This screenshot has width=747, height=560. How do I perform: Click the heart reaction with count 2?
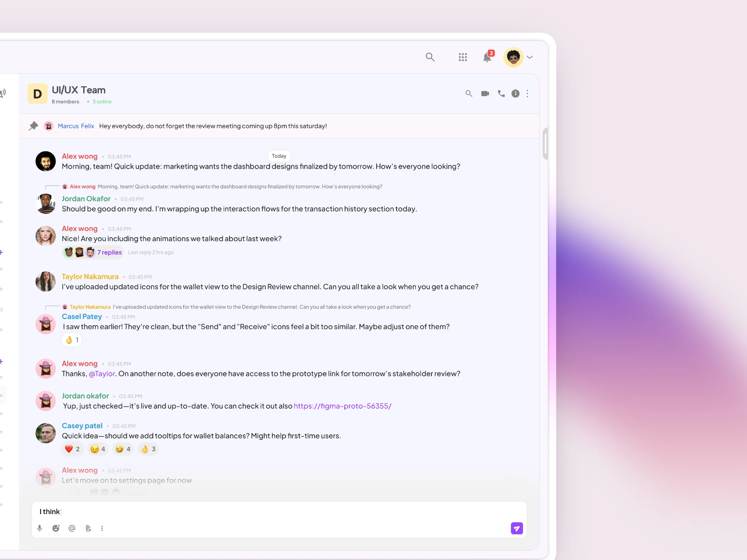point(72,449)
